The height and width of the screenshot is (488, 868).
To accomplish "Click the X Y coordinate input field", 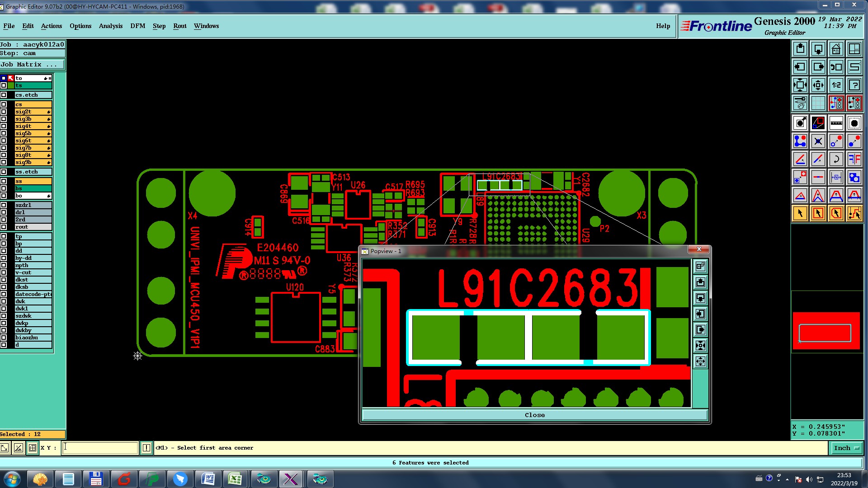I will (x=100, y=448).
